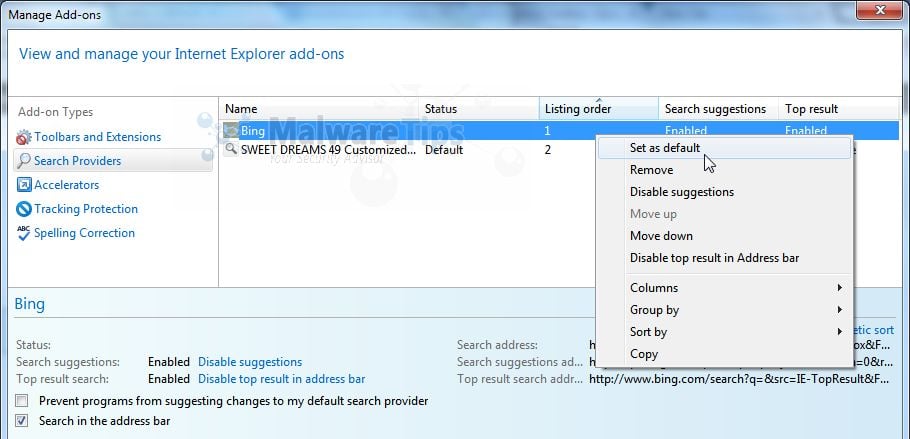Open Tracking Protection add-on type
Image resolution: width=910 pixels, height=439 pixels.
tap(86, 208)
